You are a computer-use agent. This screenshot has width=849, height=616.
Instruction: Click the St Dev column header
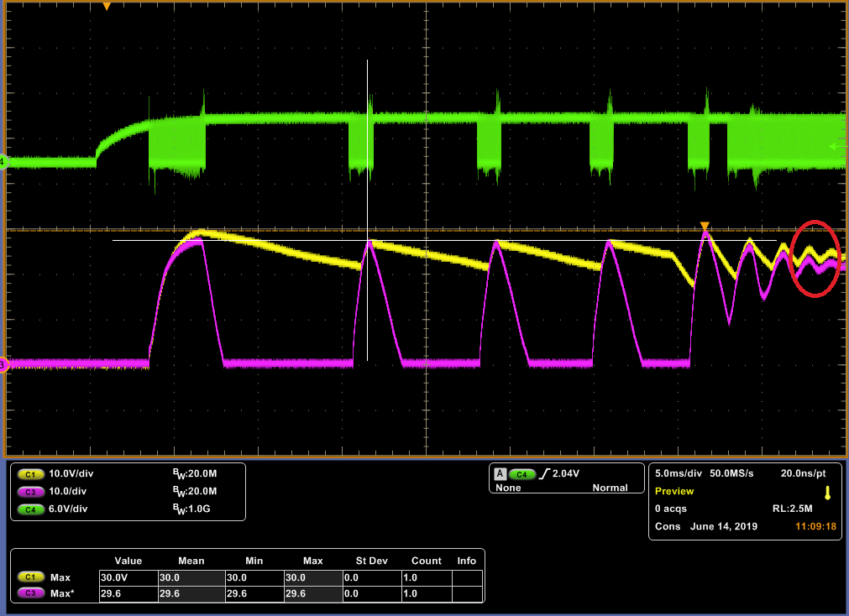coord(371,561)
